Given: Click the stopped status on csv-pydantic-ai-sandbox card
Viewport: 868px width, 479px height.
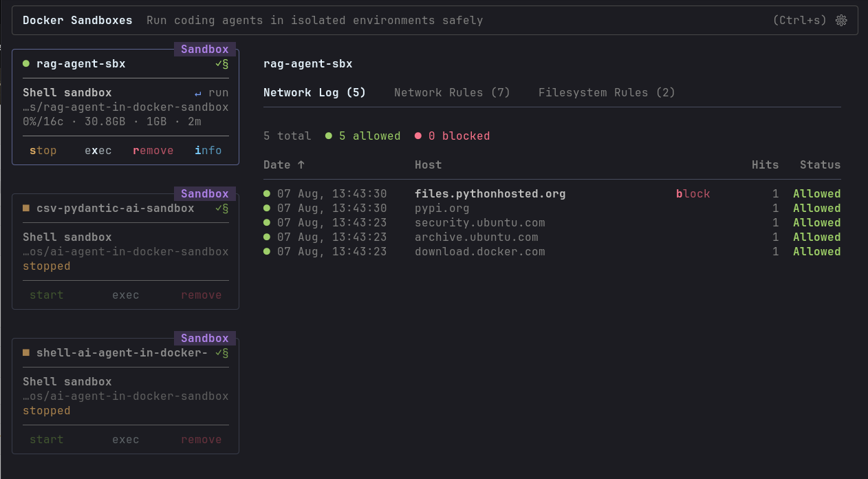Looking at the screenshot, I should [x=47, y=266].
